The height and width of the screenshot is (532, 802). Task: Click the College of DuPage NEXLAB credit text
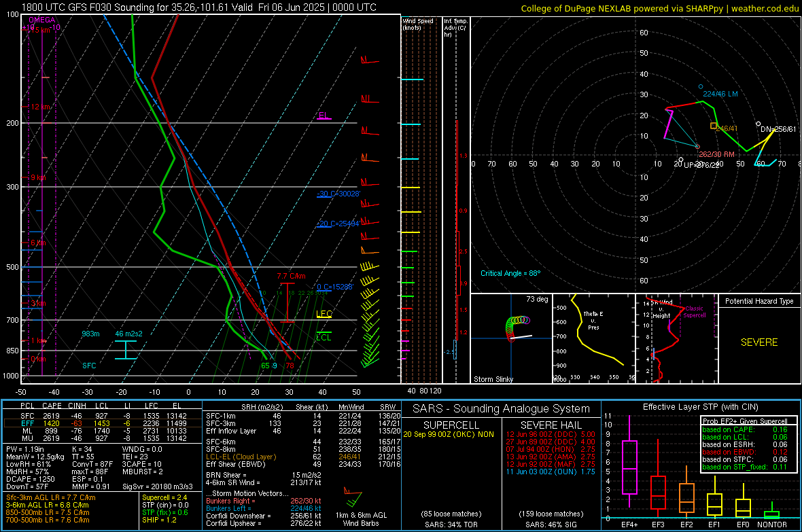click(660, 8)
